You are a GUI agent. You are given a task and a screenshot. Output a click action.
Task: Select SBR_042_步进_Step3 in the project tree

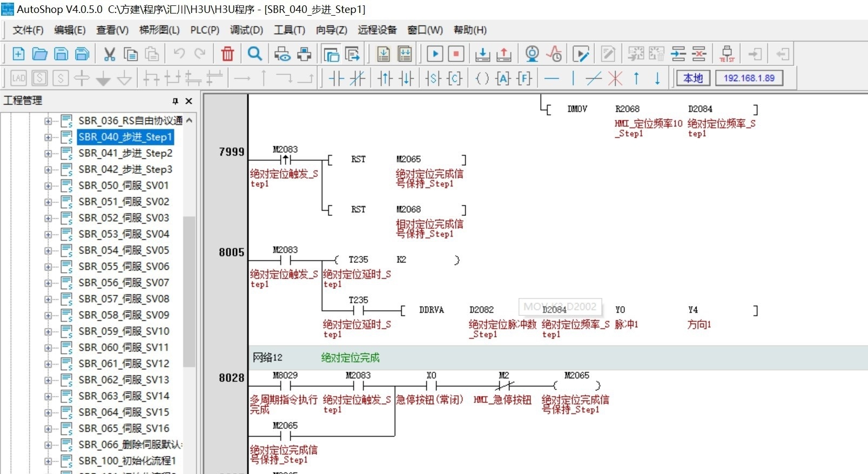click(x=125, y=169)
